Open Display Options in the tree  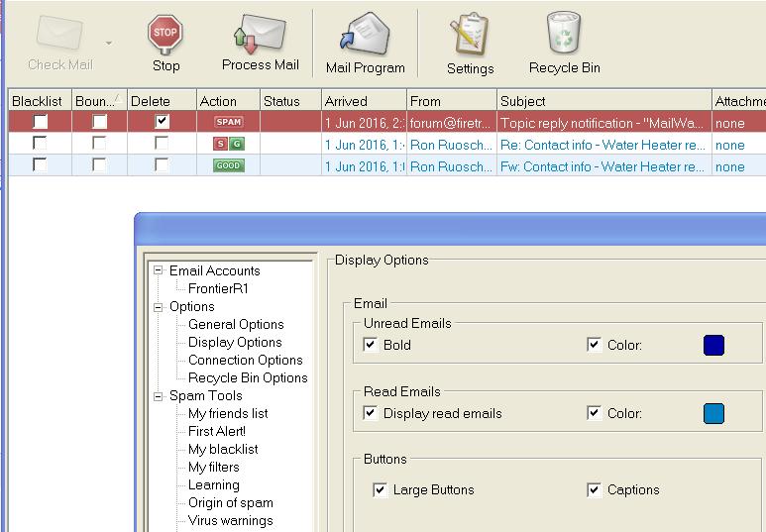pyautogui.click(x=235, y=342)
